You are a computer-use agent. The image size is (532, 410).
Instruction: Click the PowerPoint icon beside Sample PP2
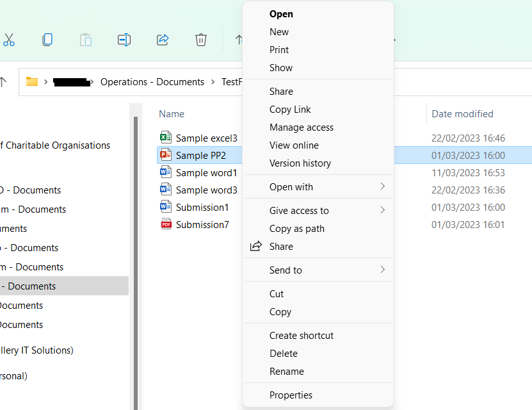click(x=164, y=156)
